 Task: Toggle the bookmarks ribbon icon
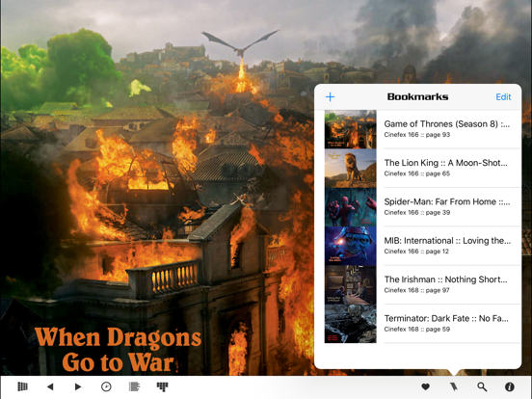click(x=454, y=386)
